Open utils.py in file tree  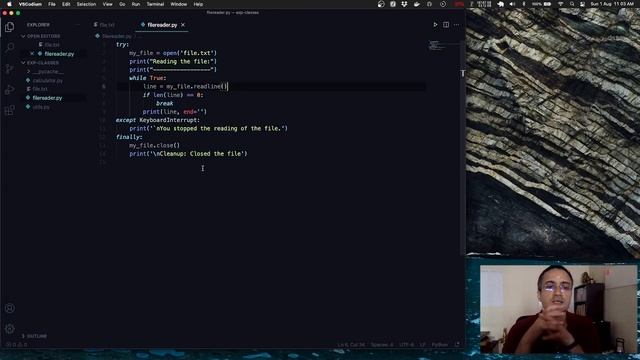click(x=41, y=107)
